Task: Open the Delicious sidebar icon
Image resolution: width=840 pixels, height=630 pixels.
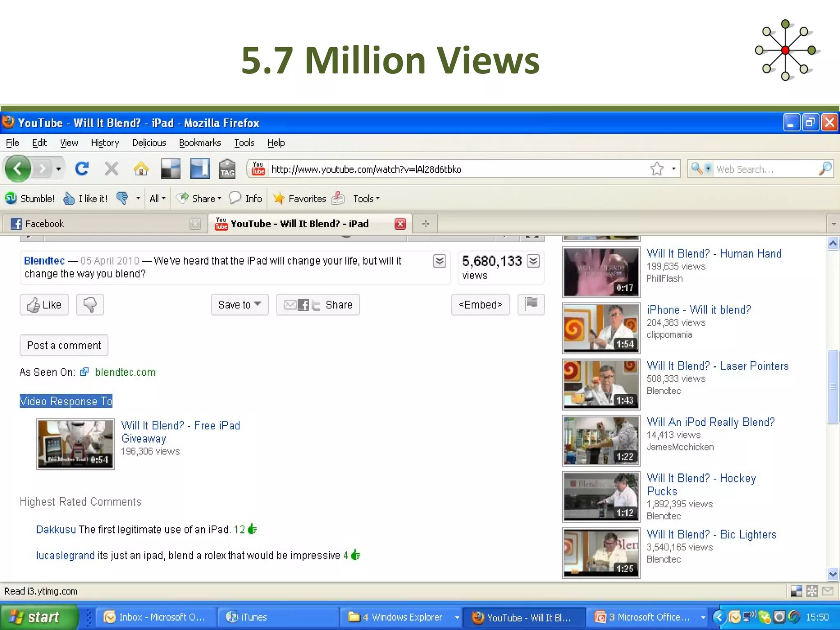Action: tap(200, 169)
